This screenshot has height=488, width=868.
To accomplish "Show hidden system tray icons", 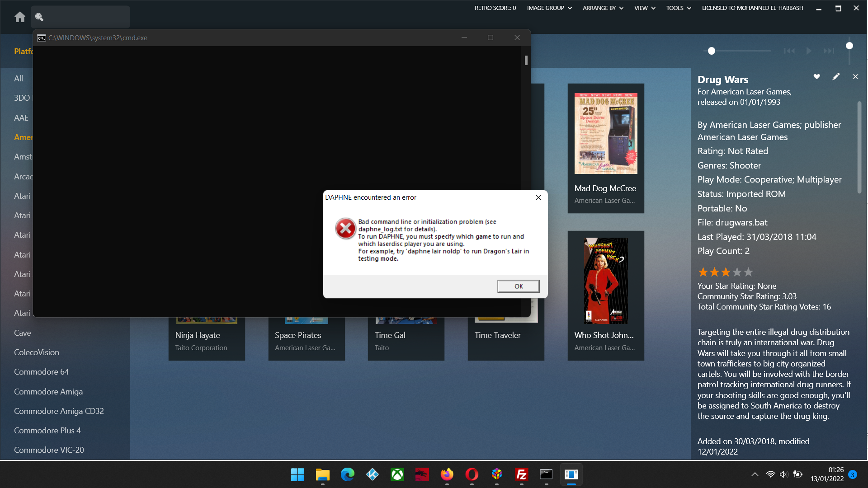I will (x=755, y=474).
